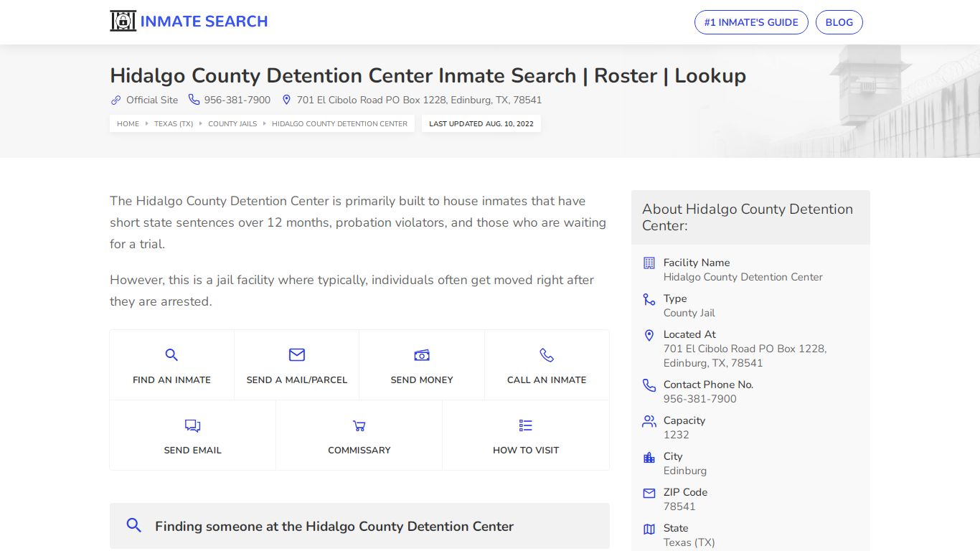
Task: Click the phone icon beside Contact Phone No.
Action: point(649,385)
